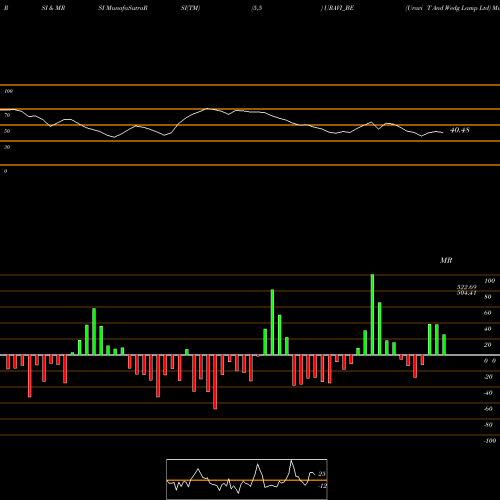This screenshot has height=500, width=500.
Task: Click the 'SI(TM)' header label
Action: click(190, 8)
